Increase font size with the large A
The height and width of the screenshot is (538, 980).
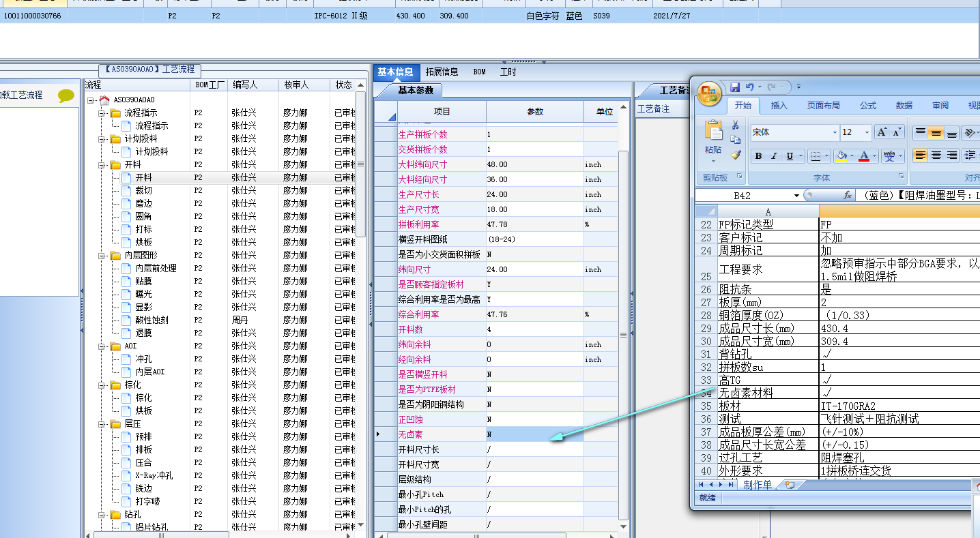(882, 132)
